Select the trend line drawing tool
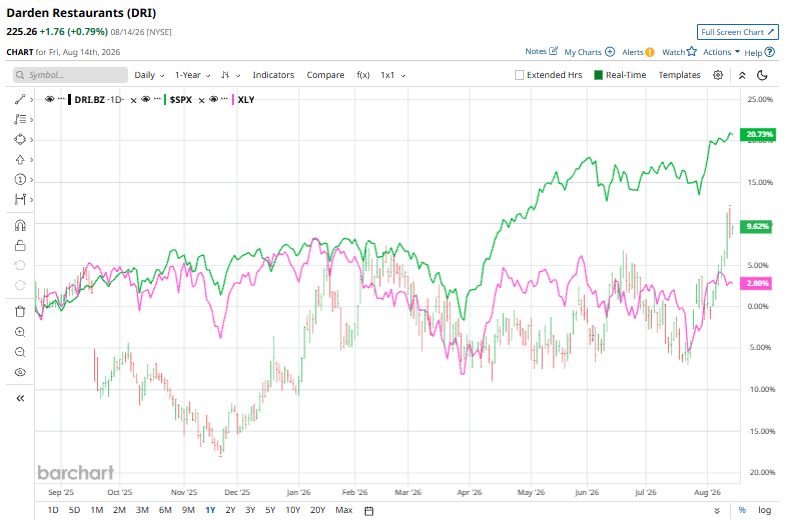The width and height of the screenshot is (787, 527). 20,99
